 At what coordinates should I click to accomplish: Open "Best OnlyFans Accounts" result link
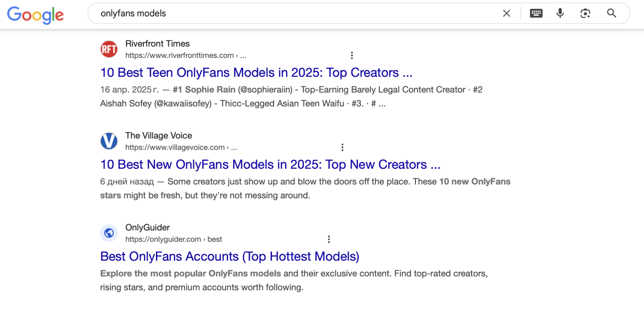(x=229, y=257)
